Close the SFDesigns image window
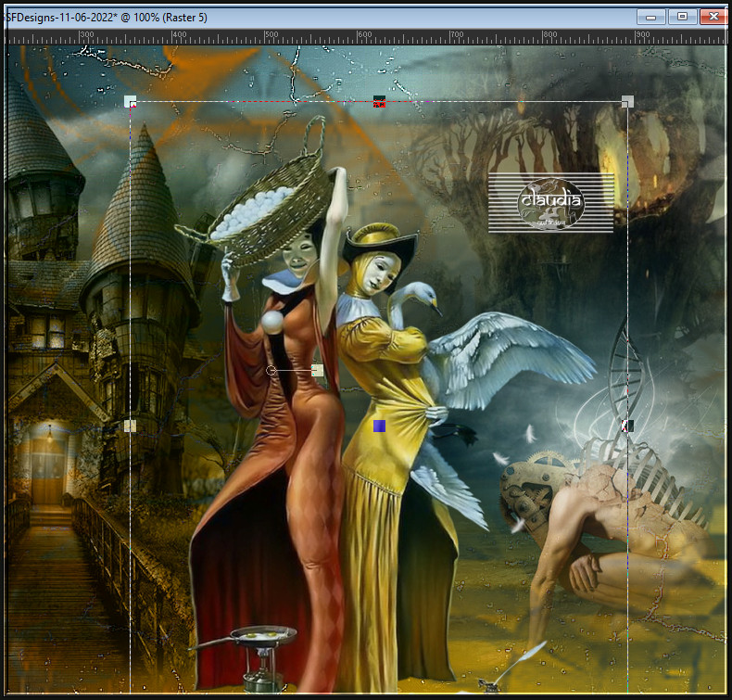 click(713, 18)
